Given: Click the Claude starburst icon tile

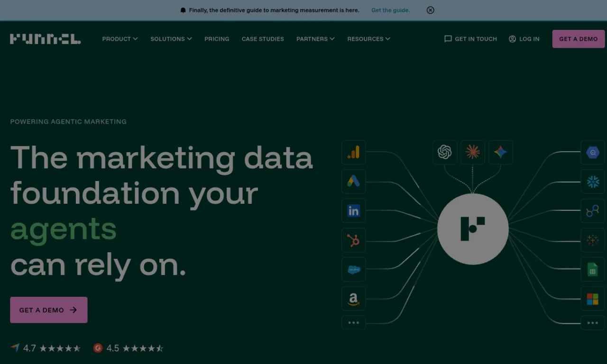Looking at the screenshot, I should (473, 152).
